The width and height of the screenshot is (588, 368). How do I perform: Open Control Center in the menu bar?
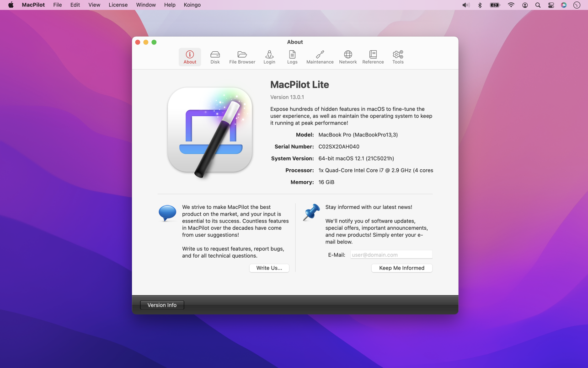click(x=551, y=5)
